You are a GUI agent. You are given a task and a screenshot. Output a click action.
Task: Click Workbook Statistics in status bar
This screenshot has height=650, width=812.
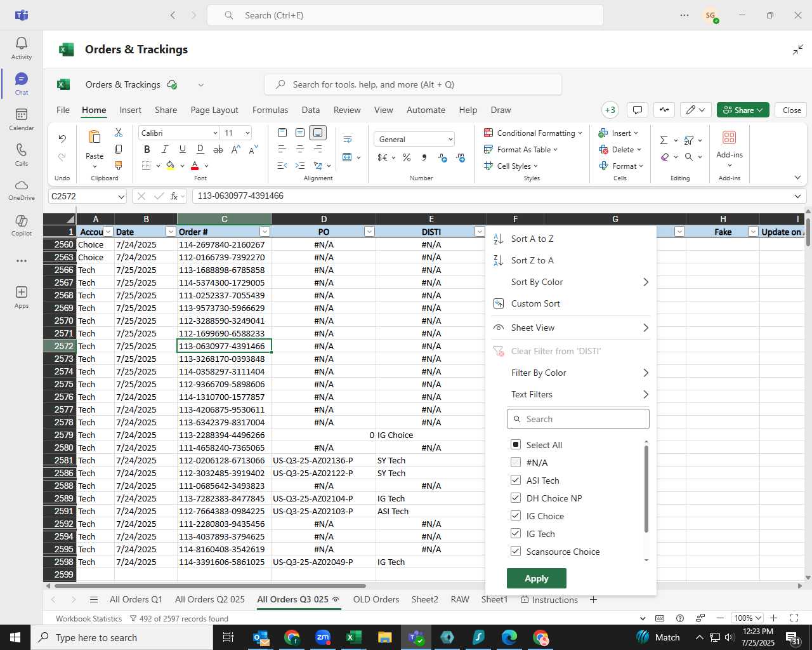tap(89, 618)
